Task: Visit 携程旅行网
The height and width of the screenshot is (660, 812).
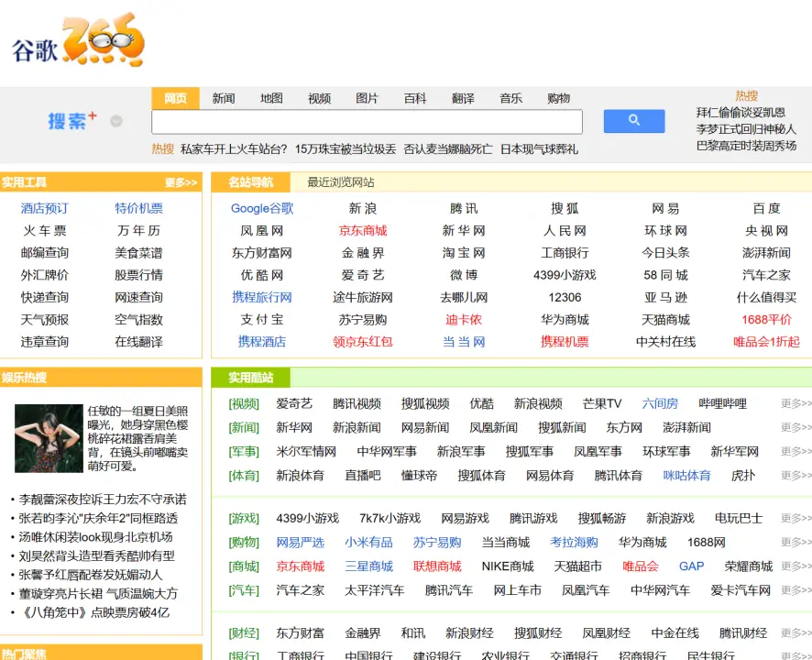Action: pos(262,297)
